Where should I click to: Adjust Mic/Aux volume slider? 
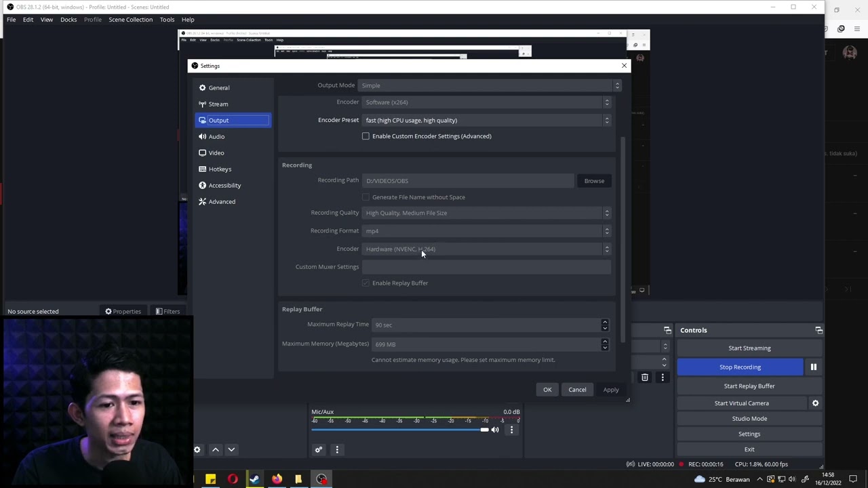(x=400, y=430)
